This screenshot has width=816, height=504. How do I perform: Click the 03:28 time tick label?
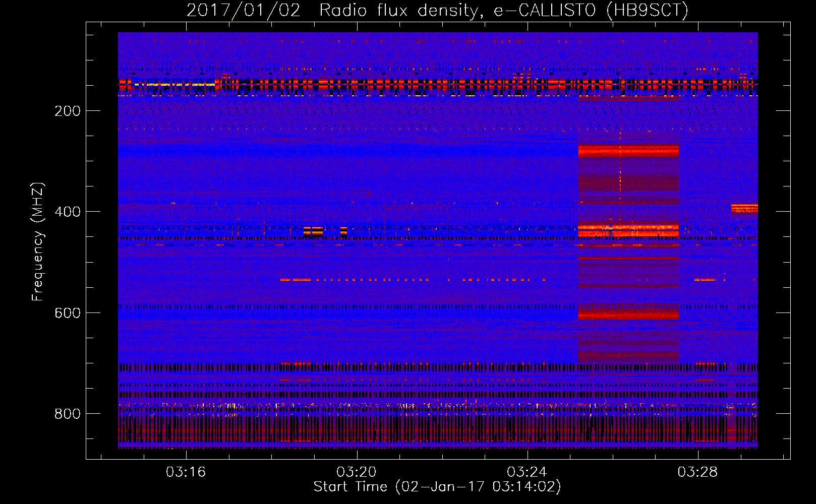click(x=697, y=472)
